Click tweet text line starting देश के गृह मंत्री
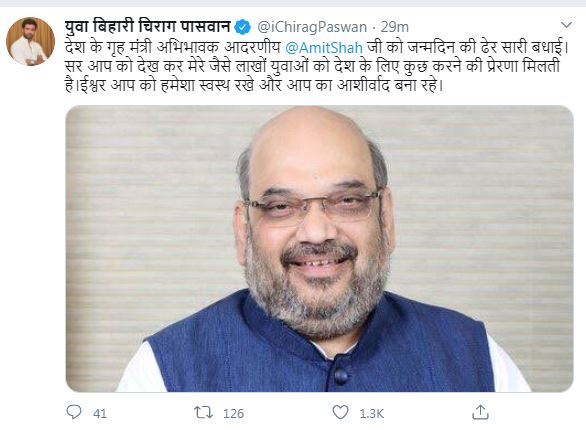The height and width of the screenshot is (430, 586). [317, 48]
